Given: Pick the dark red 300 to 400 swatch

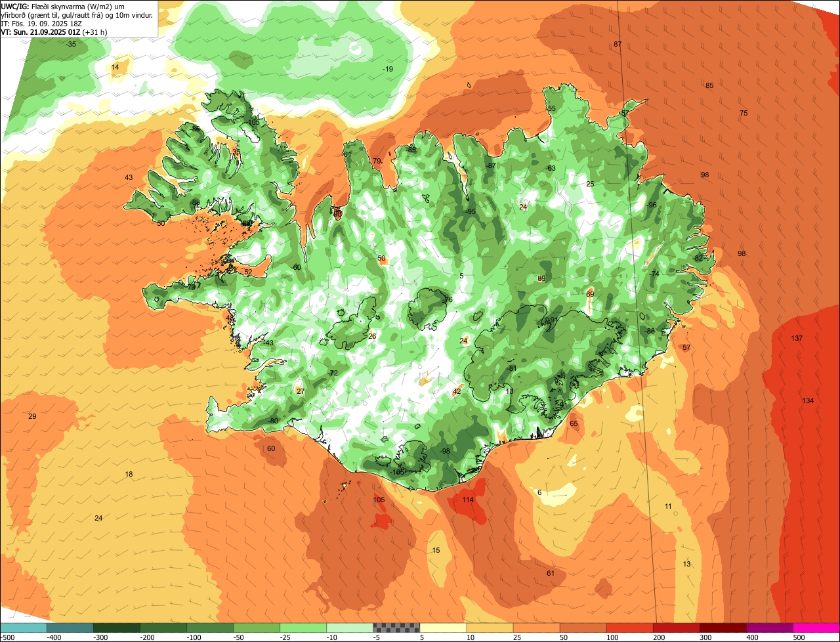Looking at the screenshot, I should (x=722, y=628).
